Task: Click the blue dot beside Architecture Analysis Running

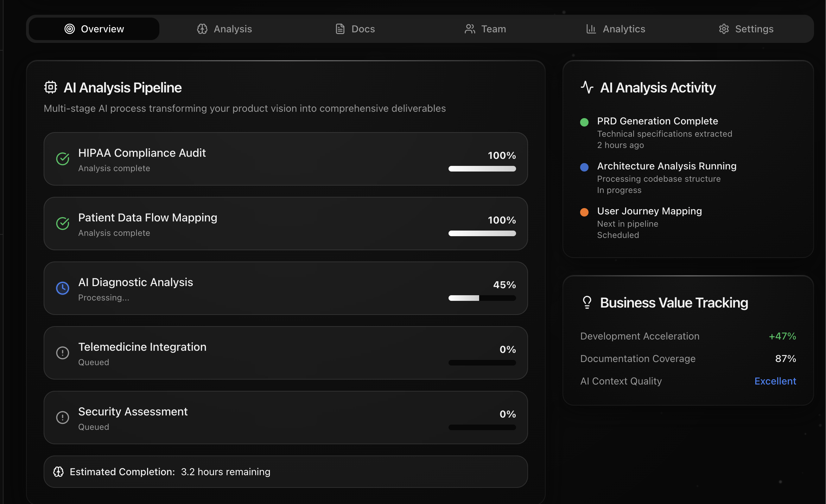Action: pyautogui.click(x=584, y=167)
